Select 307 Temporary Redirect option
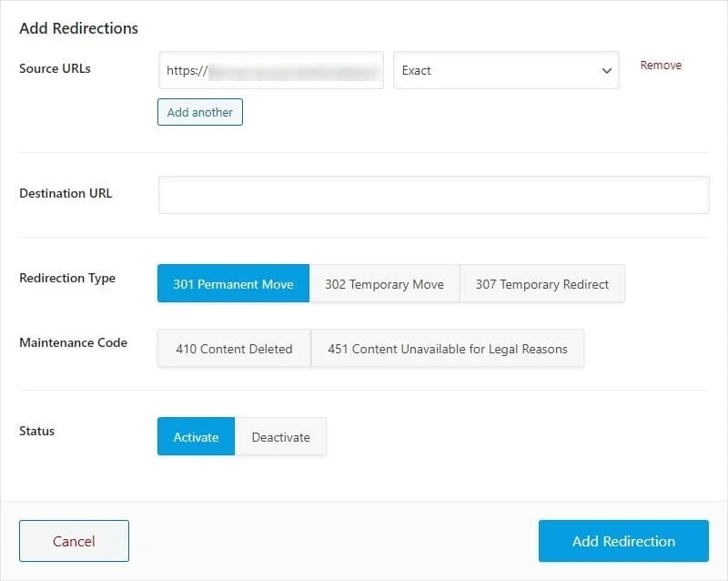 [541, 283]
